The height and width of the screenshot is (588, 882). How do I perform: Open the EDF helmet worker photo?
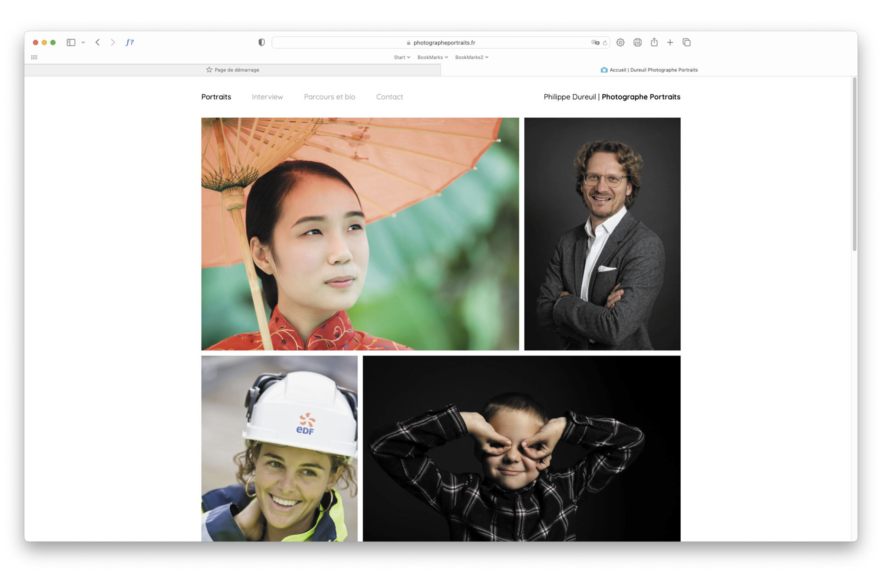(279, 448)
